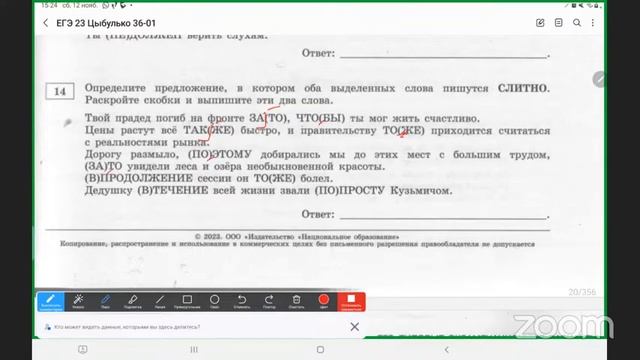Close the data sharing notice
640x360 pixels.
tap(355, 327)
